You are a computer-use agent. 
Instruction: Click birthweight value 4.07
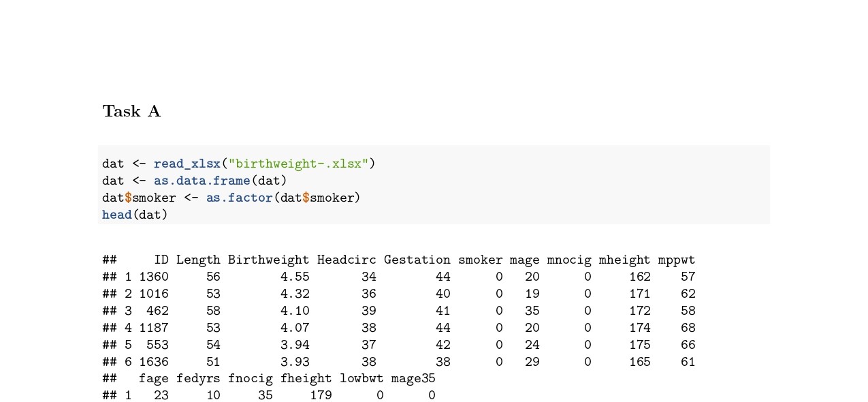coord(295,328)
